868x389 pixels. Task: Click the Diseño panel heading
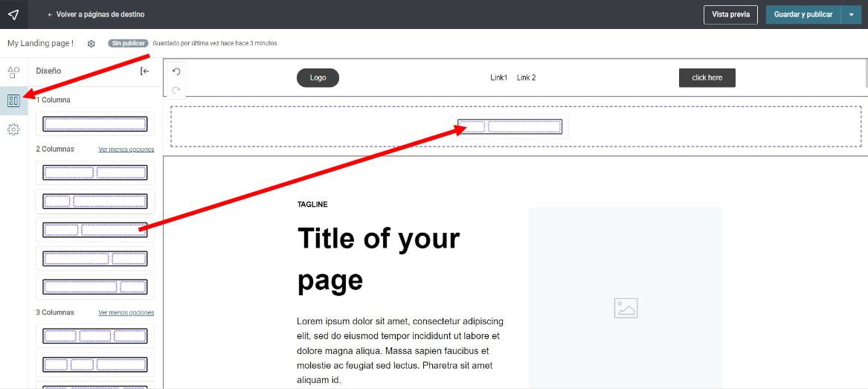click(48, 71)
